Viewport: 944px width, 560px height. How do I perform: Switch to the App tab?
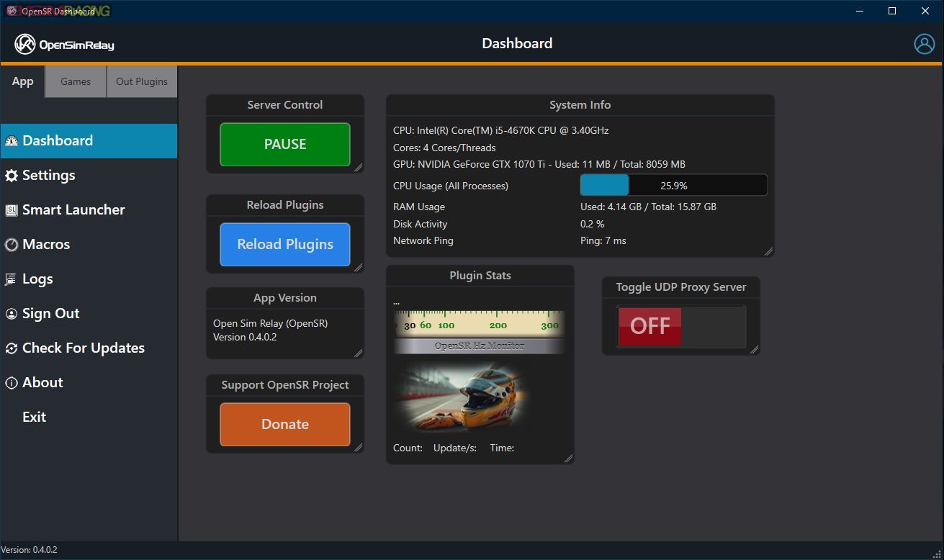[x=22, y=81]
